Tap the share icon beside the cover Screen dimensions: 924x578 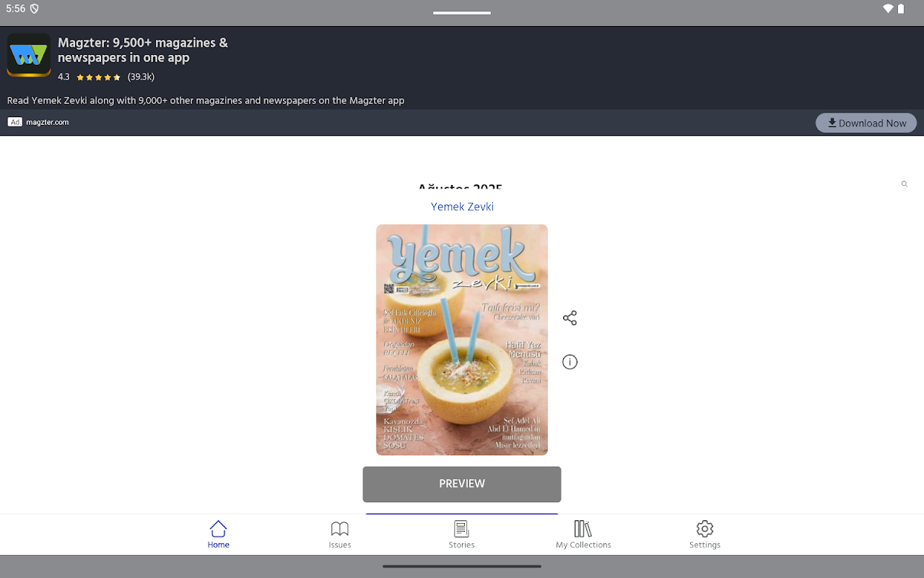point(570,318)
